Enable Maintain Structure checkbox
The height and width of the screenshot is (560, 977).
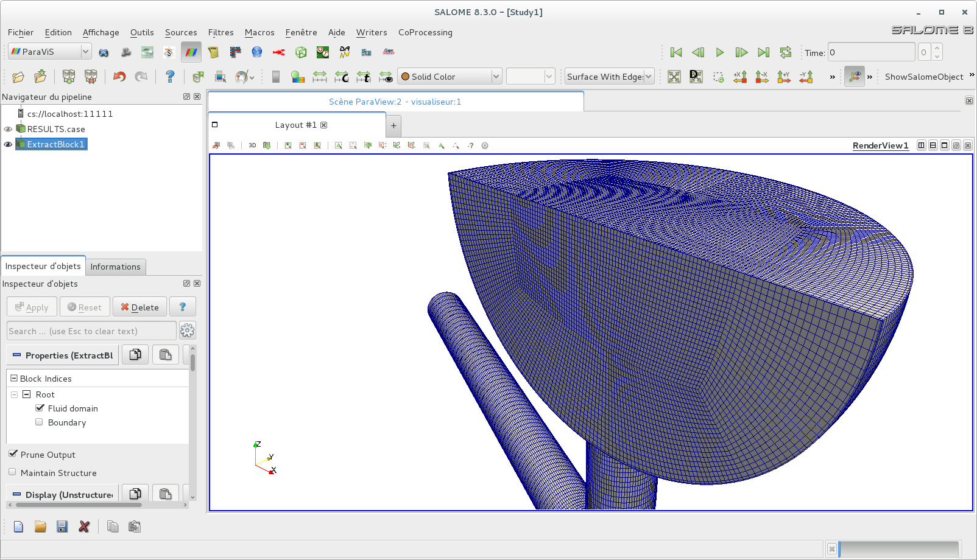click(12, 472)
